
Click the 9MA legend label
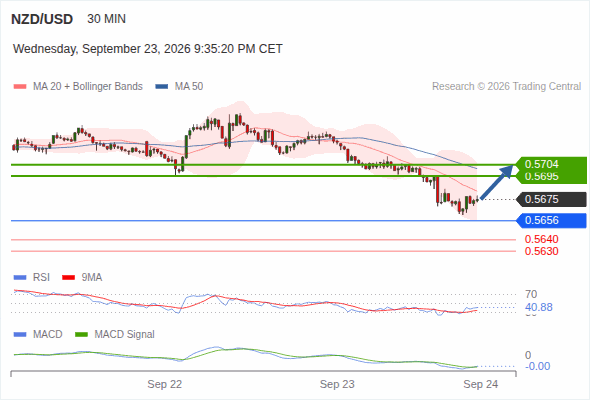[92, 278]
